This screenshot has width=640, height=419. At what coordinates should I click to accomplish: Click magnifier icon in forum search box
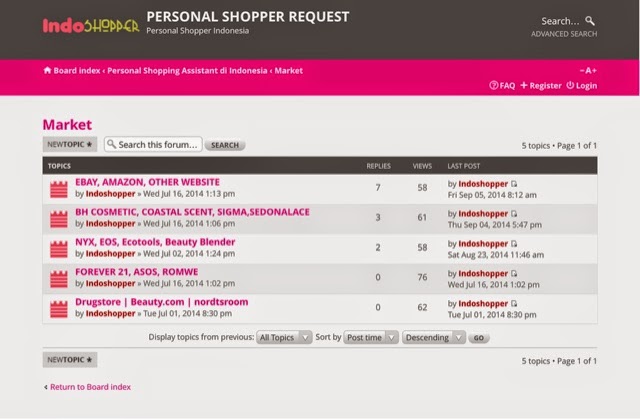(x=111, y=144)
